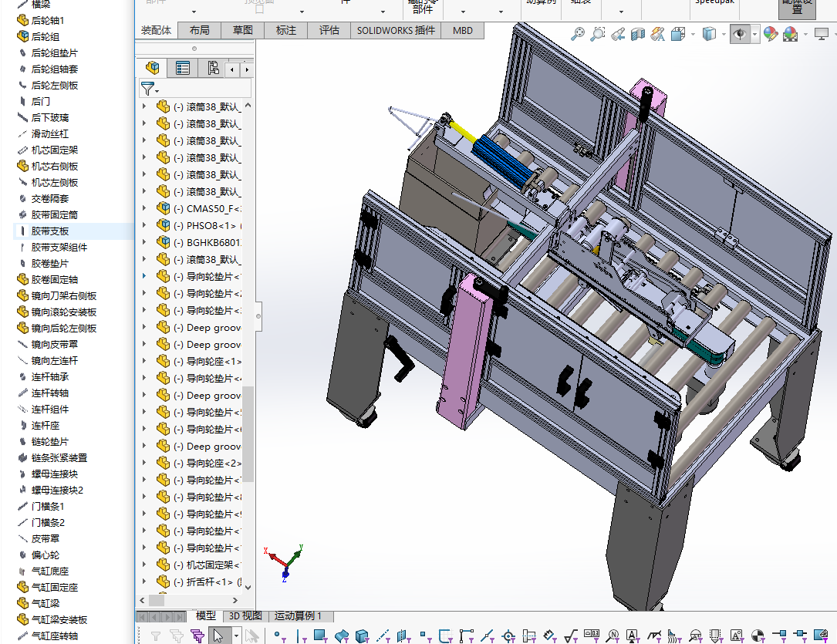The image size is (837, 644).
Task: Expand the CMAS50_F component node
Action: pyautogui.click(x=144, y=208)
